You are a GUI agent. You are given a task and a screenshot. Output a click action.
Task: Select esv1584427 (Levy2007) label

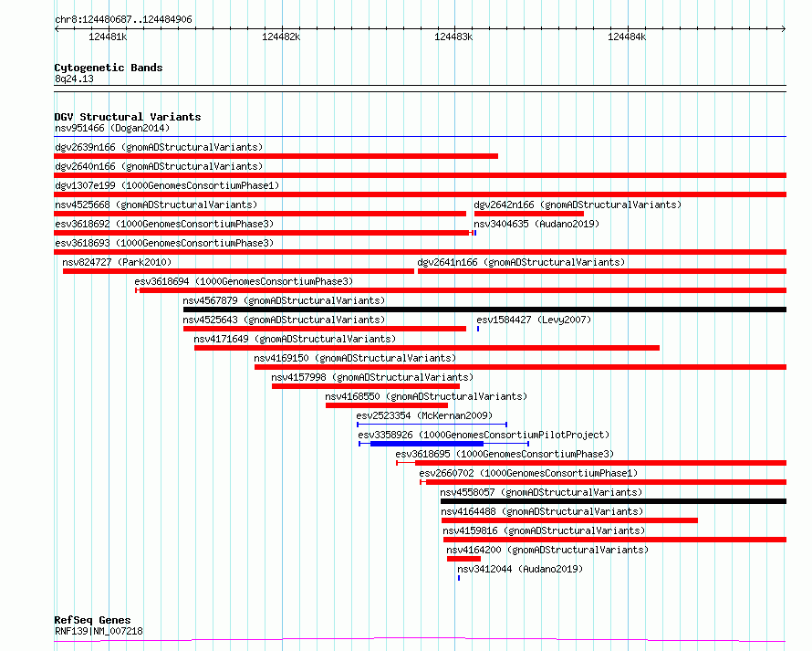534,320
